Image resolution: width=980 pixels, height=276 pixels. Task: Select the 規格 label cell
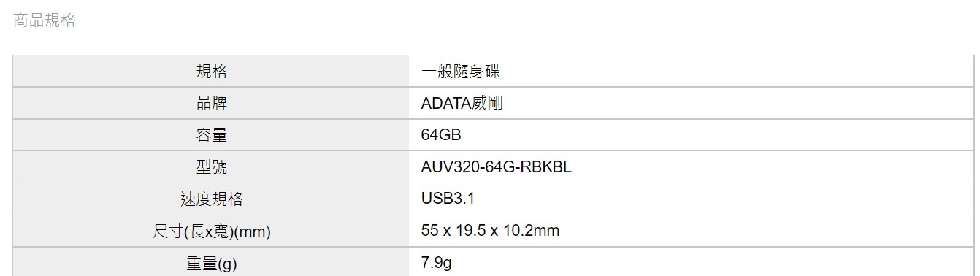point(211,72)
